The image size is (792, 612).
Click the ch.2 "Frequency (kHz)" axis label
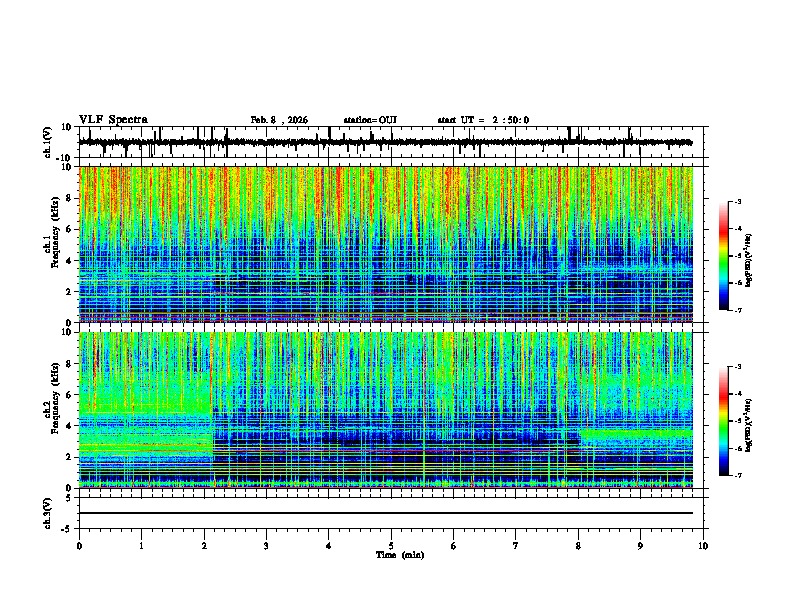tap(55, 398)
